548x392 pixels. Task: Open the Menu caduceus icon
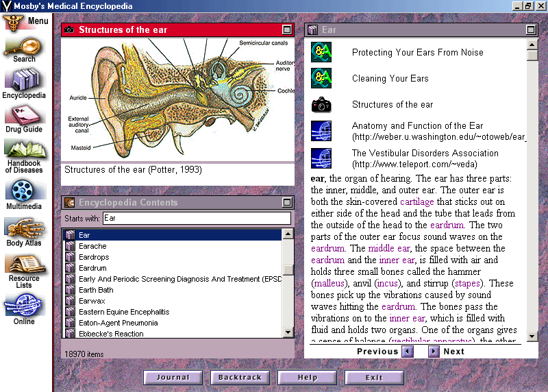[13, 23]
